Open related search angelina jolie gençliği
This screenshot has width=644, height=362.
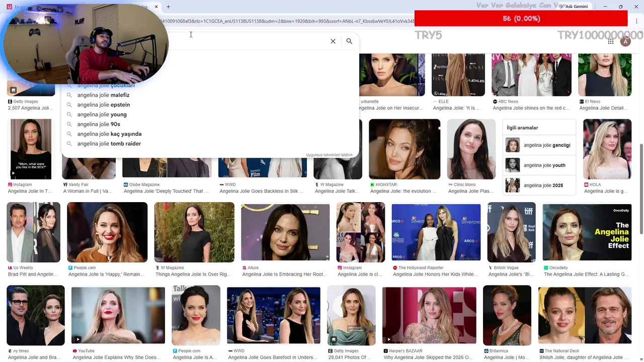[x=539, y=145]
